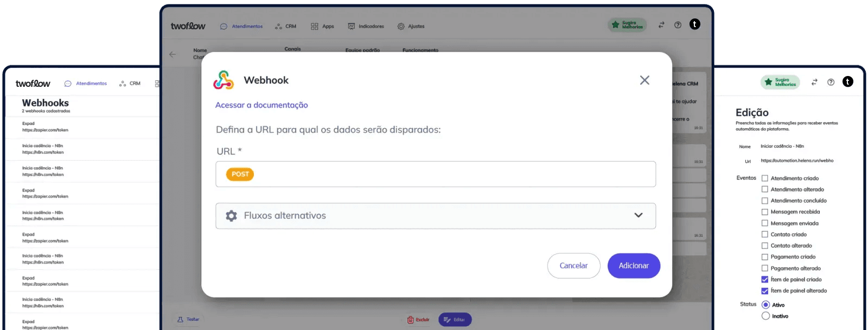Click twoflow logo in center window

188,26
